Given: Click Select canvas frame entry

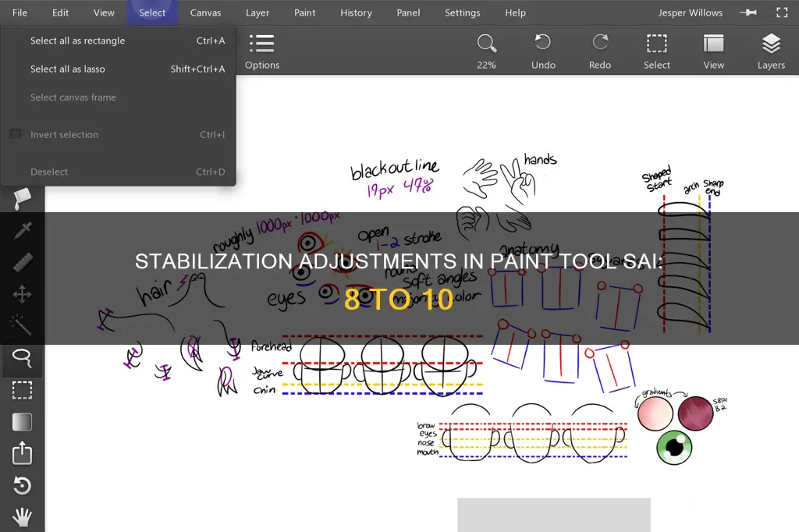Looking at the screenshot, I should (x=119, y=98).
